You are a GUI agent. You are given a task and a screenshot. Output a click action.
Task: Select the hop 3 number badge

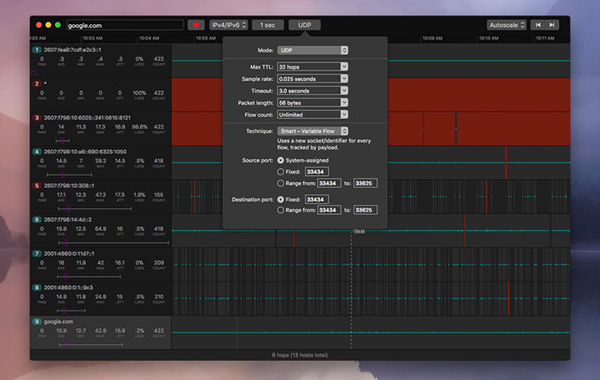click(37, 117)
